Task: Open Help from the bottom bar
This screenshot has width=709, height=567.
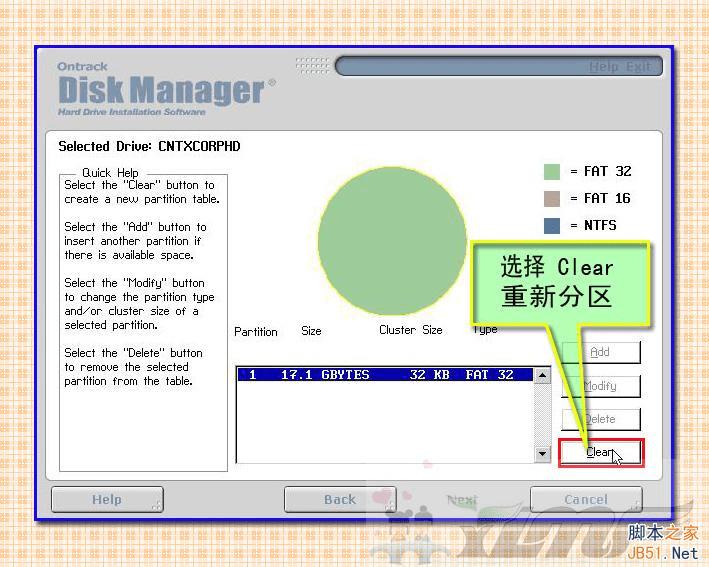Action: [107, 500]
